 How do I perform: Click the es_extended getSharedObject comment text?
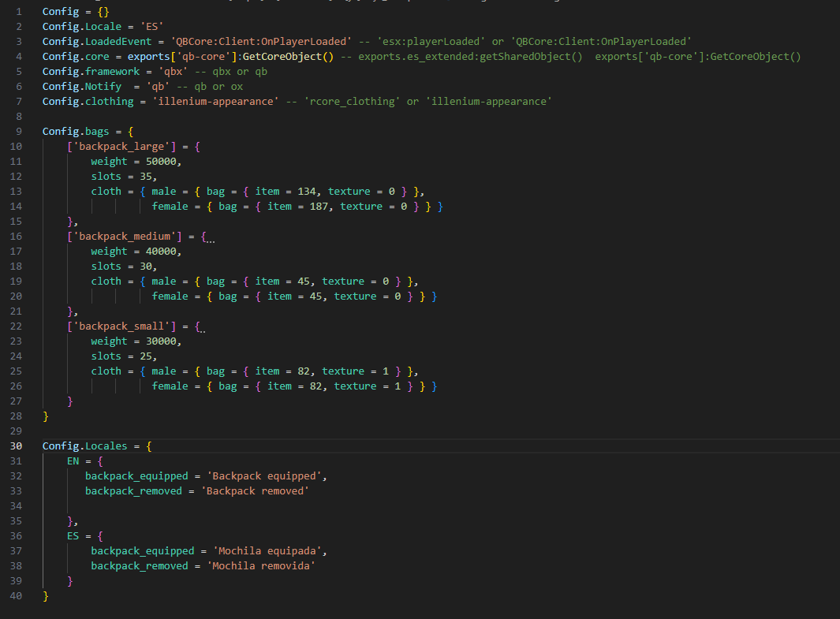[470, 56]
